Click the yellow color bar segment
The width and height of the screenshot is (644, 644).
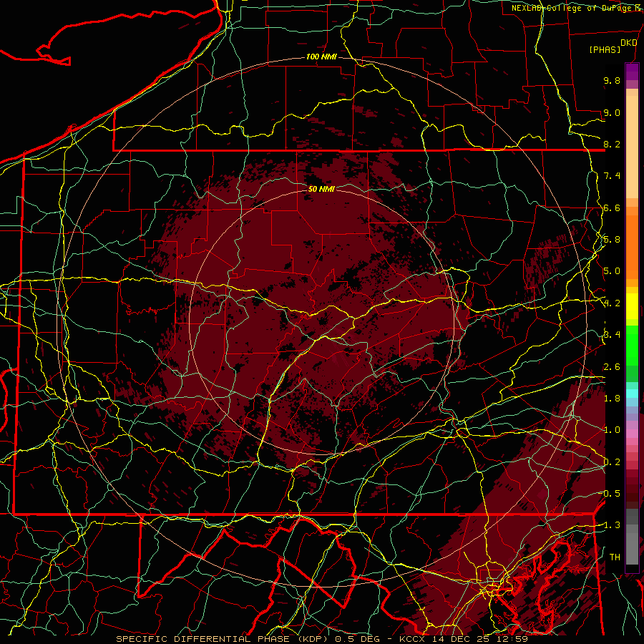tap(632, 306)
